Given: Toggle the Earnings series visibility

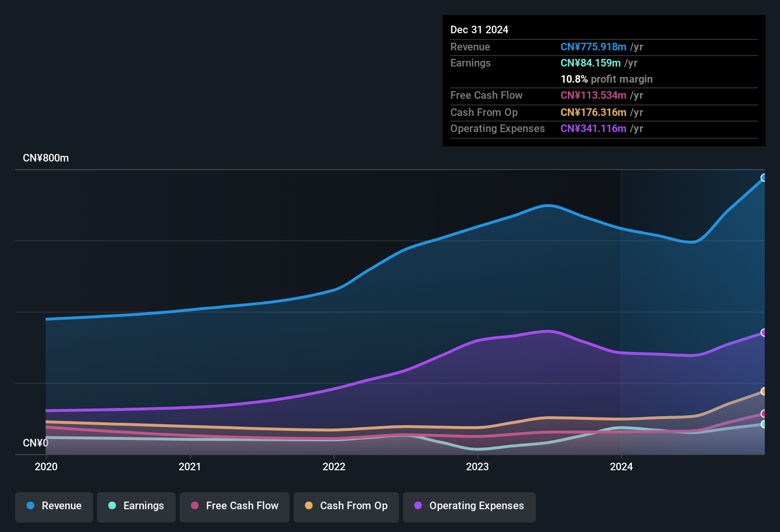Looking at the screenshot, I should [x=136, y=506].
